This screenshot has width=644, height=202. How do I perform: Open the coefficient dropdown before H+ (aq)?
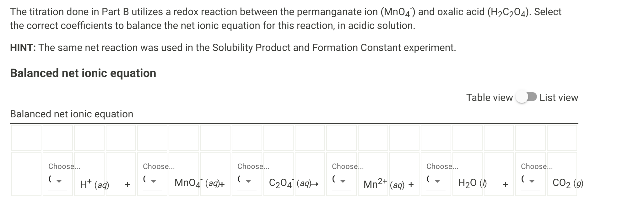click(x=58, y=182)
